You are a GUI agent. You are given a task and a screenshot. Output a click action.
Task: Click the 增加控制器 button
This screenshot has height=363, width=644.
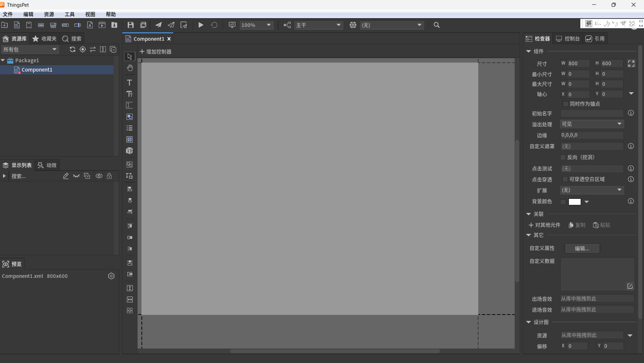156,51
